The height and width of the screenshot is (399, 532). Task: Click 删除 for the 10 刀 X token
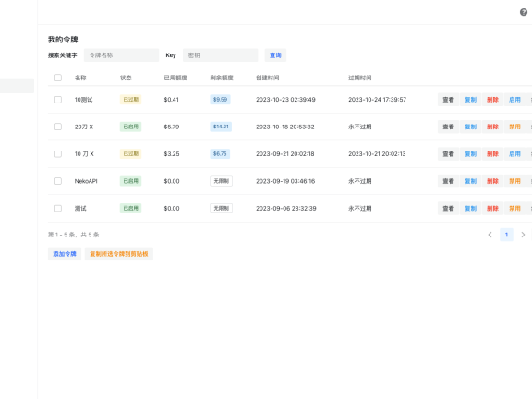tap(492, 153)
